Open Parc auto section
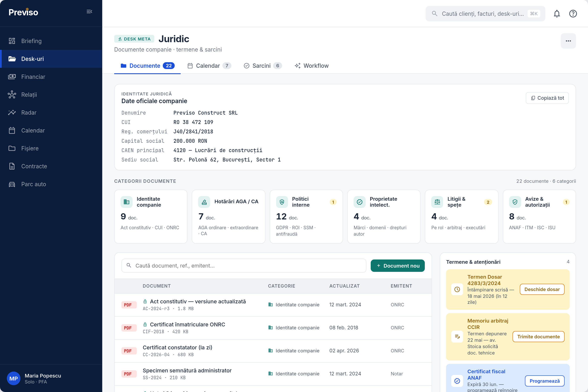Screen dimensions: 588x392 [x=51, y=184]
